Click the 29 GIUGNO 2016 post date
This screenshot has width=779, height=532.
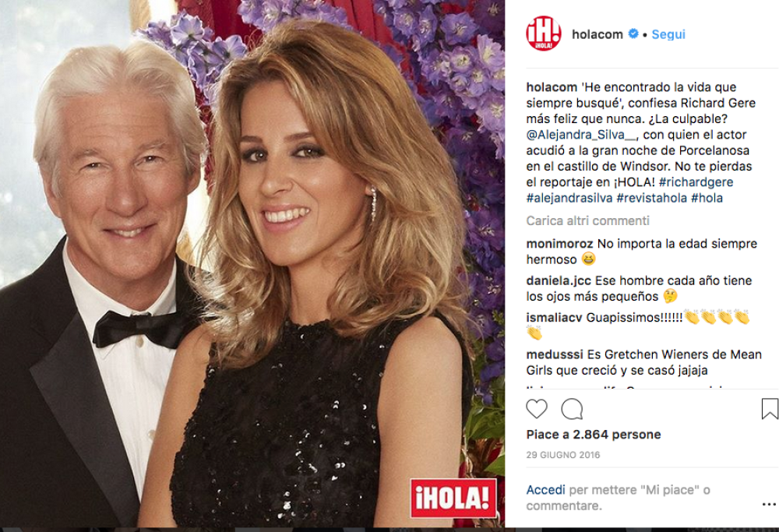tap(563, 455)
